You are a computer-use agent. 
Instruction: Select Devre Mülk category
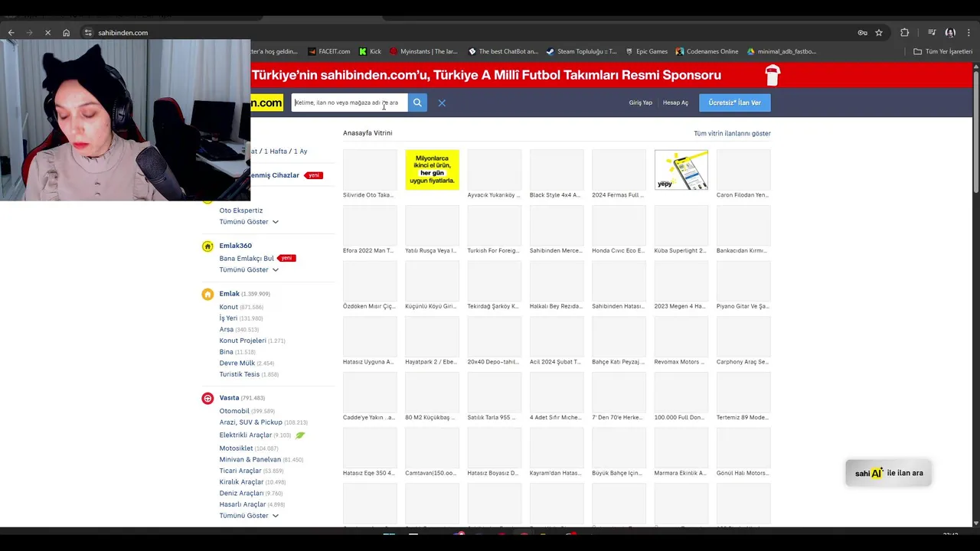(x=237, y=363)
